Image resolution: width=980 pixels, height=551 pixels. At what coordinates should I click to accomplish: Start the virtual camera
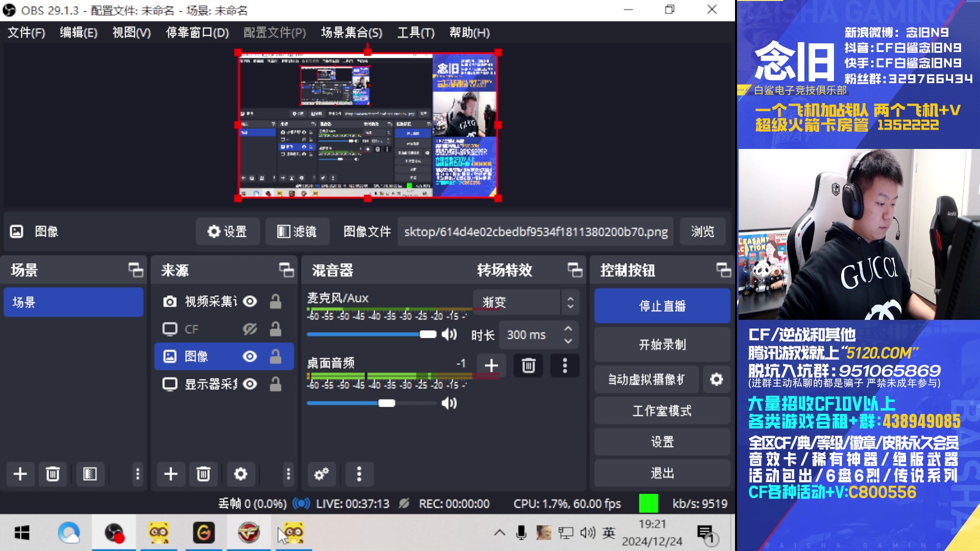(646, 379)
